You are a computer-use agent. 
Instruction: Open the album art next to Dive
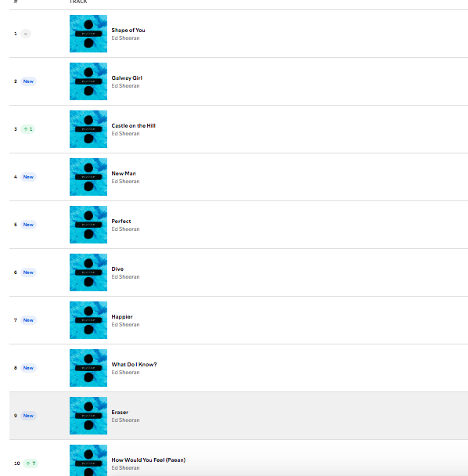click(x=88, y=272)
